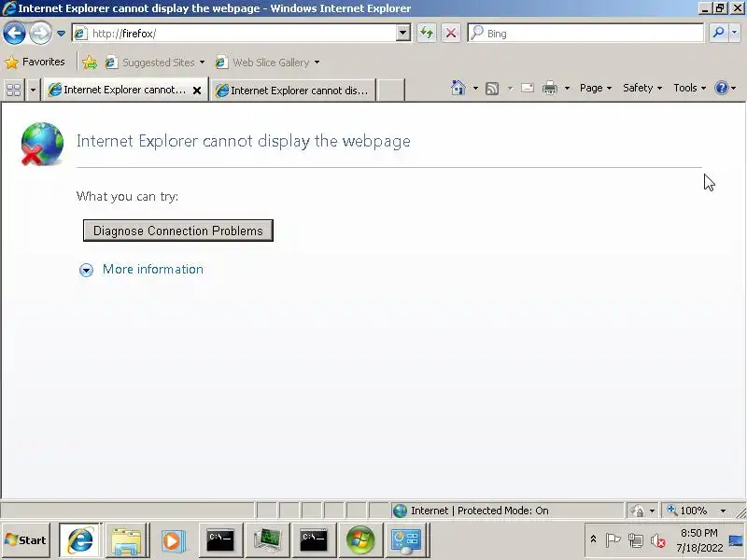Switch to the second Internet Explorer cannot dis... tab

(293, 90)
